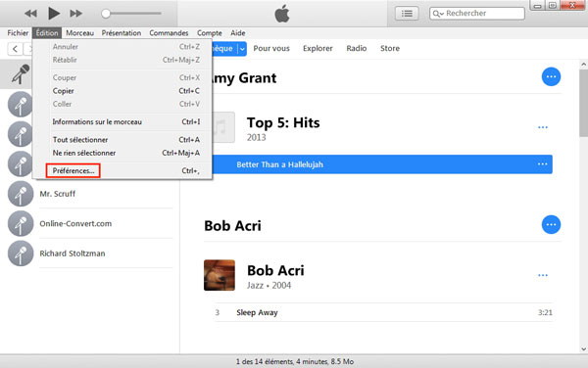Expand the library dropdown chevron
The image size is (588, 368).
(x=242, y=49)
